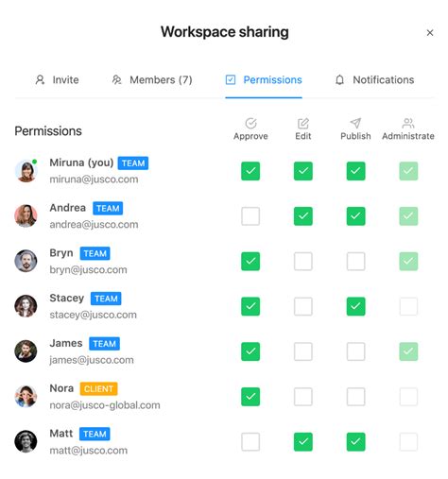The width and height of the screenshot is (448, 479).
Task: Uncheck Approve permission for Bryn
Action: tap(250, 261)
